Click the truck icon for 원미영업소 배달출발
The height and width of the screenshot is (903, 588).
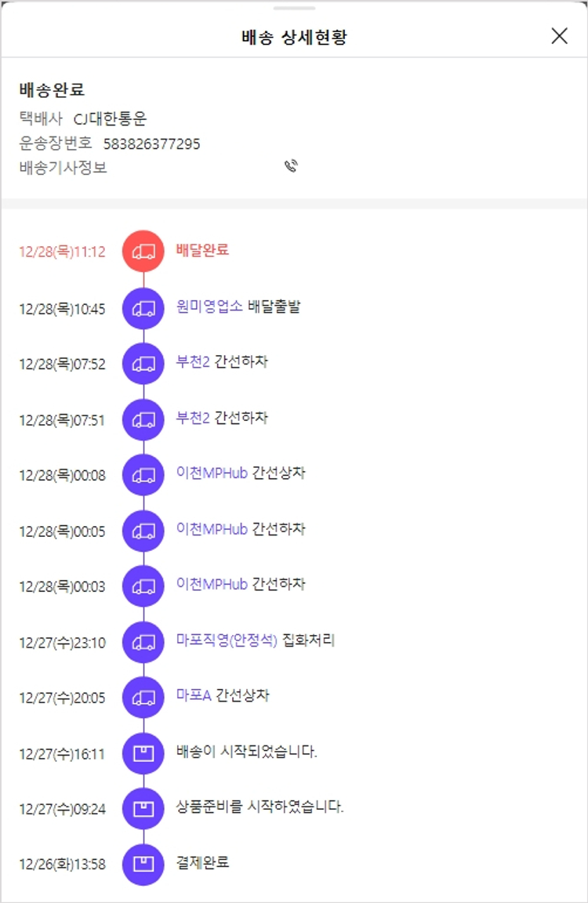point(143,308)
